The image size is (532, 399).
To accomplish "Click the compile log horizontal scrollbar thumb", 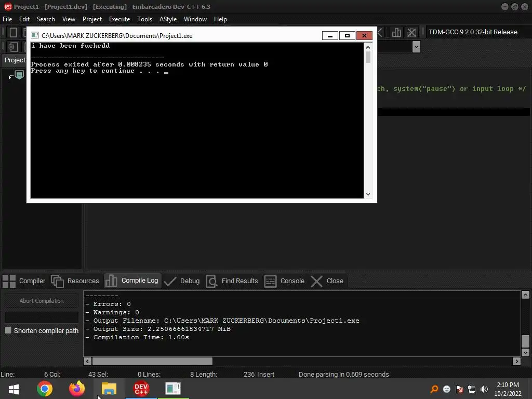I will click(152, 362).
